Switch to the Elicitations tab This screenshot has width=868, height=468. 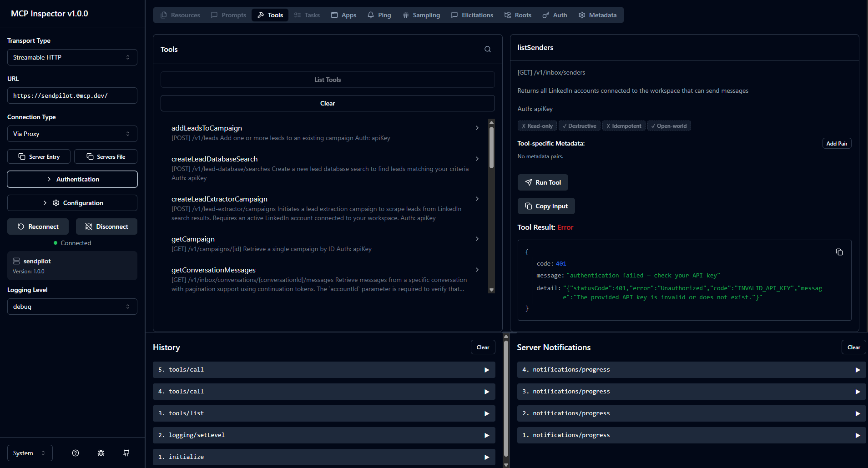(472, 15)
